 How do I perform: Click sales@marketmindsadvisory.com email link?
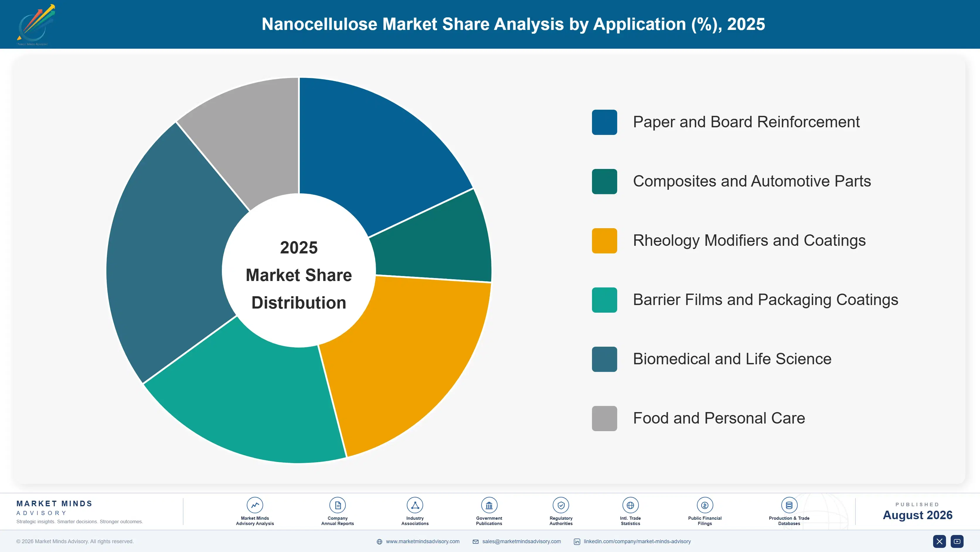(x=522, y=541)
